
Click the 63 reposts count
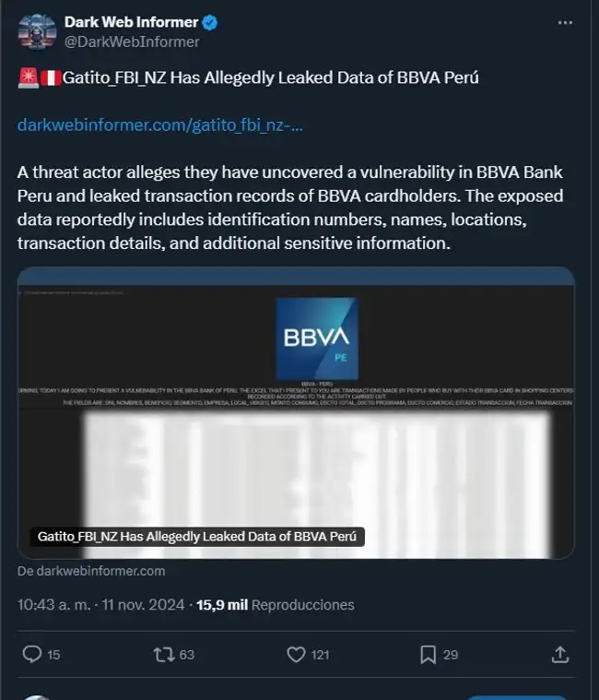click(x=186, y=655)
